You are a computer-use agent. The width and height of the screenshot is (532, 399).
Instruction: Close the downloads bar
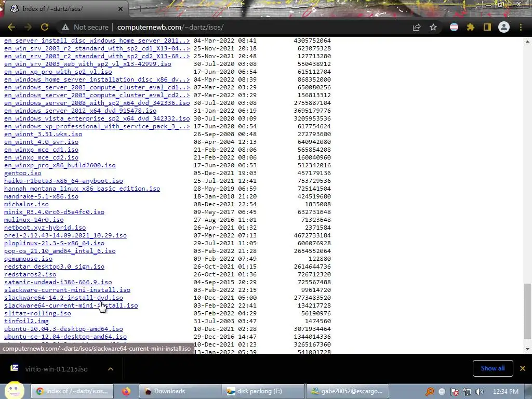(523, 368)
